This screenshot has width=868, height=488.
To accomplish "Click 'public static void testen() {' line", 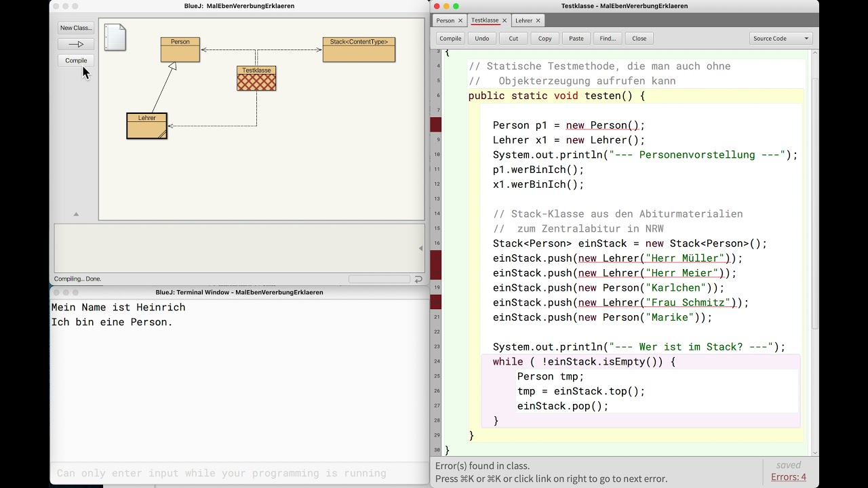I will click(x=557, y=96).
